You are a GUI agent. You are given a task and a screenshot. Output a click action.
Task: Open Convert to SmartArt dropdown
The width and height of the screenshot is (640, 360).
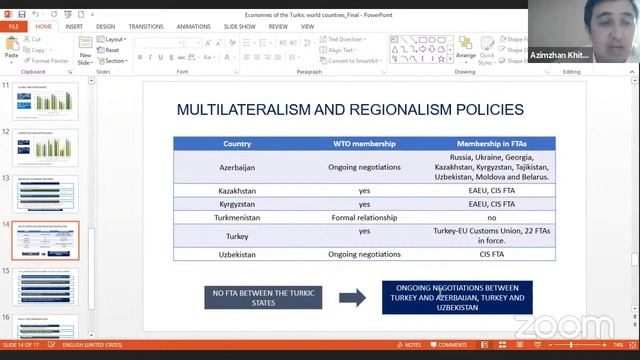click(x=350, y=60)
